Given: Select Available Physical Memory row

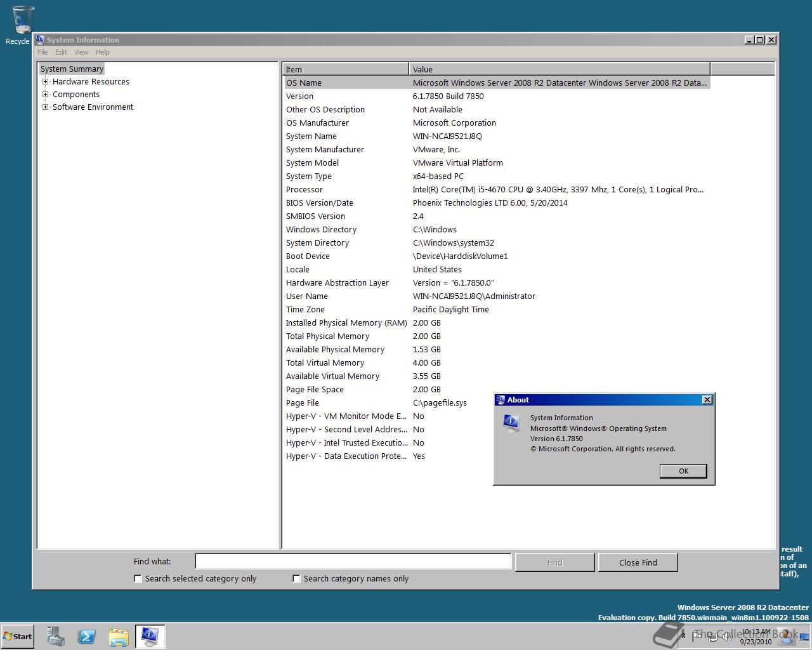Looking at the screenshot, I should point(497,349).
